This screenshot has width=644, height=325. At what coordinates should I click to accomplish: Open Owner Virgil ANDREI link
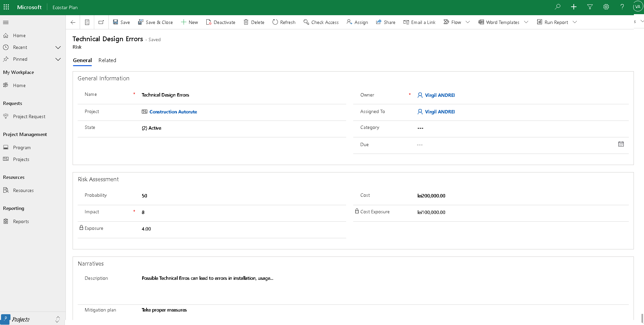pos(440,95)
